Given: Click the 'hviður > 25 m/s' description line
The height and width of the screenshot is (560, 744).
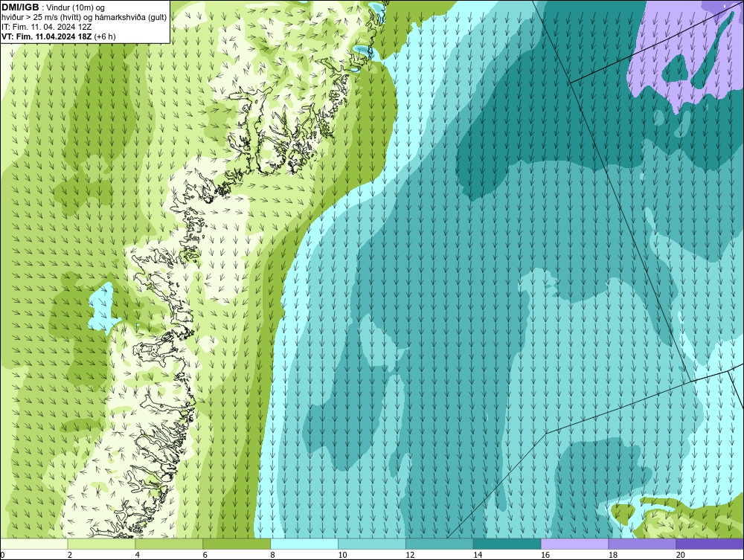Looking at the screenshot, I should 84,18.
